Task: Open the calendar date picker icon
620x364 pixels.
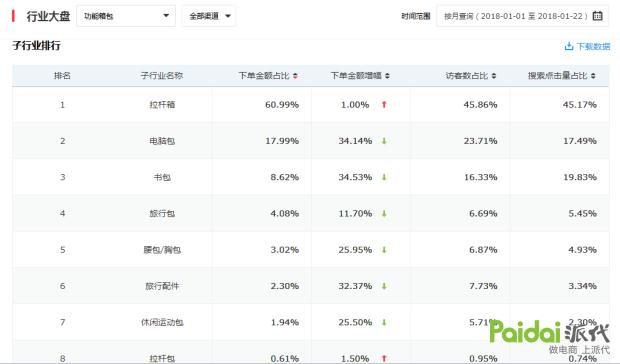Action: click(597, 16)
